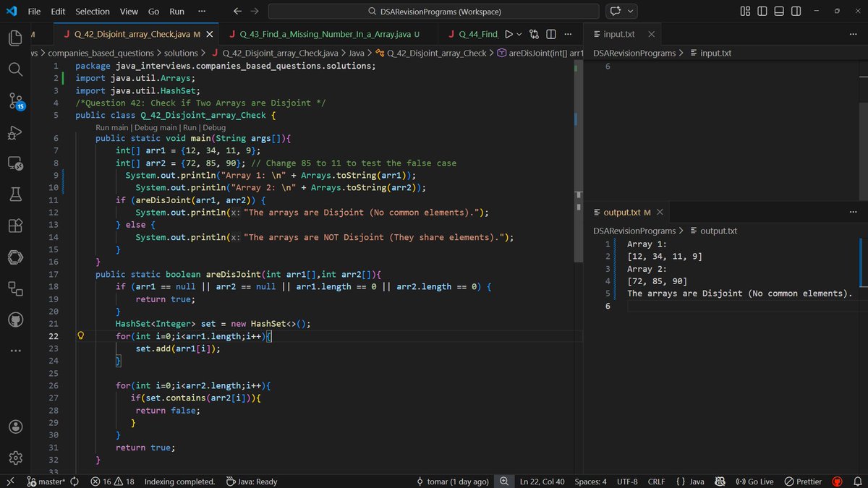Open the remote window indicator in the status bar
This screenshot has height=488, width=868.
(x=10, y=481)
